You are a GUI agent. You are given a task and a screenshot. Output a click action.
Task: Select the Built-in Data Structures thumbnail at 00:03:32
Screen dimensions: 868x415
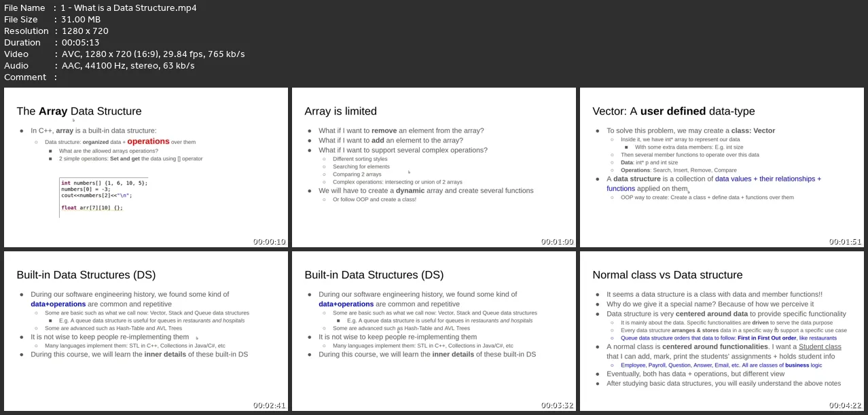[x=433, y=331]
